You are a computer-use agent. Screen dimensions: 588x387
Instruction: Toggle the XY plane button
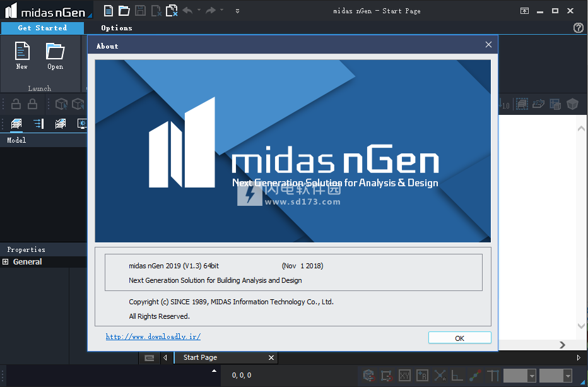(x=404, y=376)
